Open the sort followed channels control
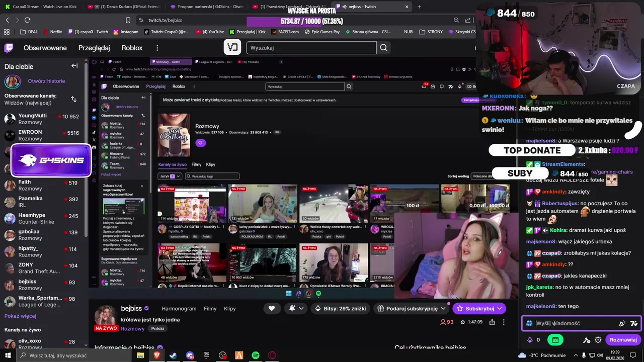644x362 pixels. [74, 99]
